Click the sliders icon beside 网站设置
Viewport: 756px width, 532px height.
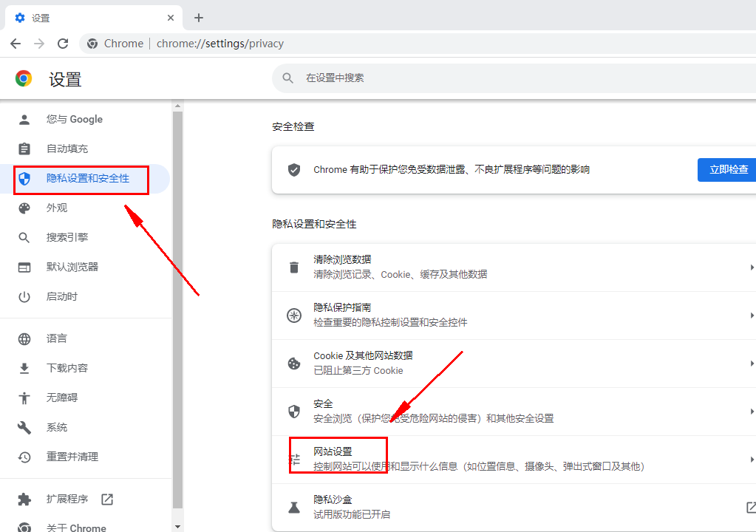(x=294, y=460)
